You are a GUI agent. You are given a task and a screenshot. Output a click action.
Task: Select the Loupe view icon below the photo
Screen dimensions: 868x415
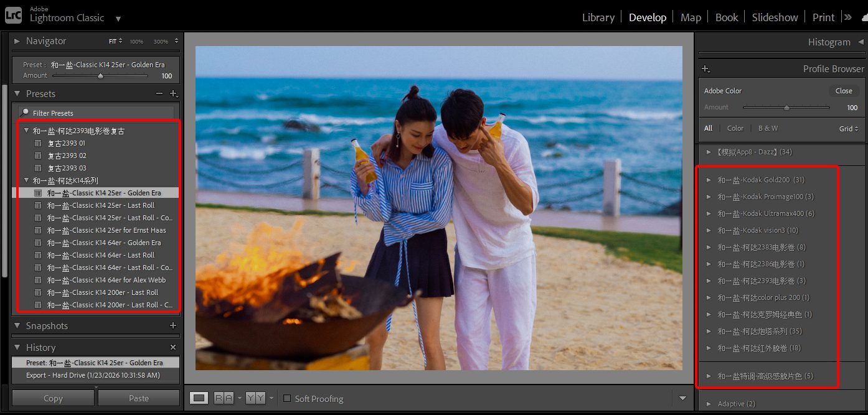click(x=199, y=397)
